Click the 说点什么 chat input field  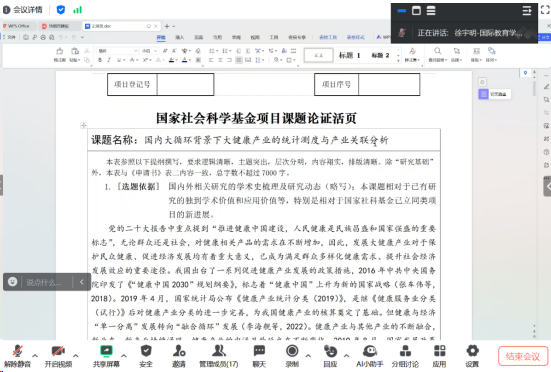tap(44, 282)
